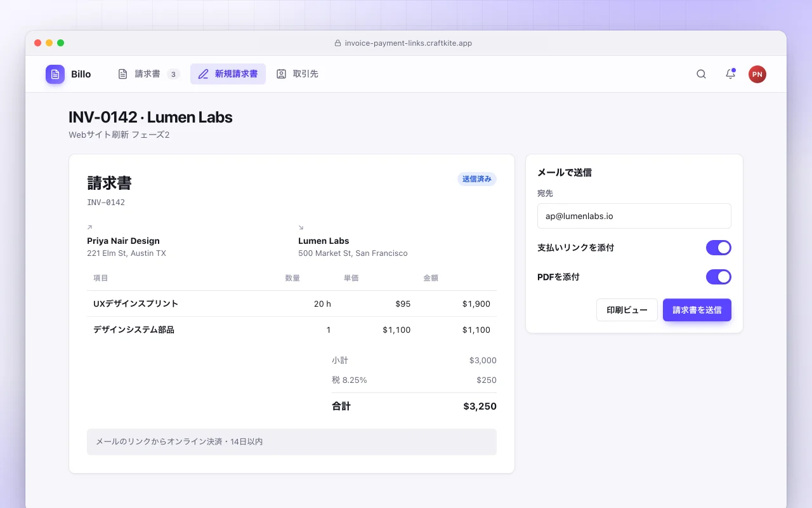Switch to the 取引先 tab

click(x=298, y=74)
